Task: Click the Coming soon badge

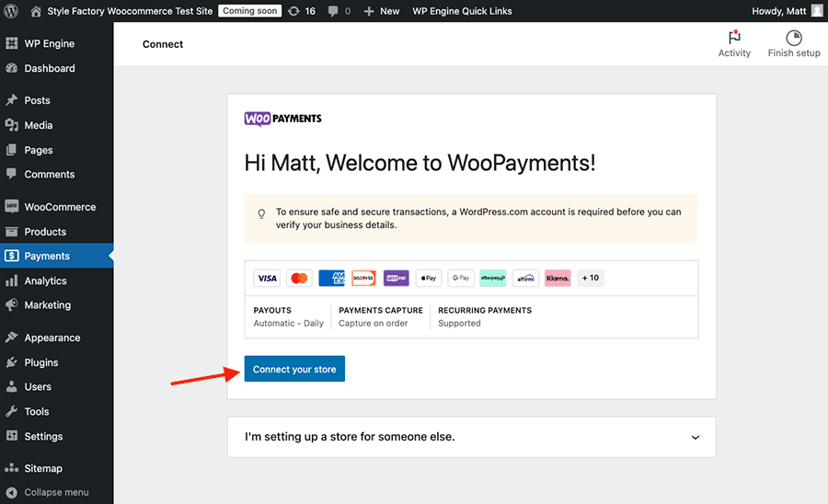Action: [x=249, y=11]
